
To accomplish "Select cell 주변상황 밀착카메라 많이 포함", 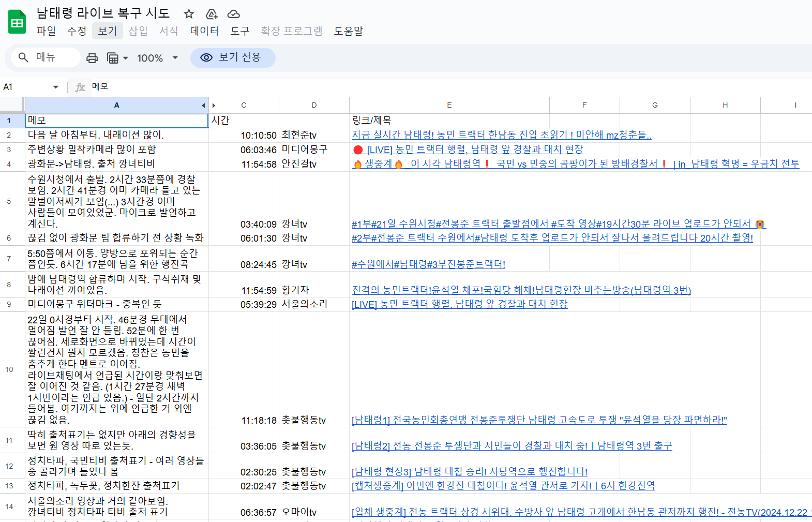I will (x=117, y=150).
